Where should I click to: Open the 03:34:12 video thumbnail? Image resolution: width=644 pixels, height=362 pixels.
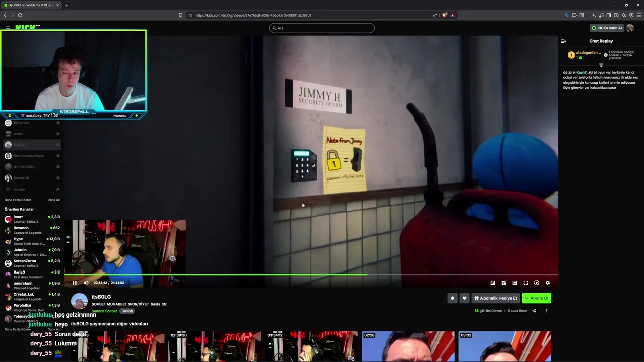click(311, 346)
